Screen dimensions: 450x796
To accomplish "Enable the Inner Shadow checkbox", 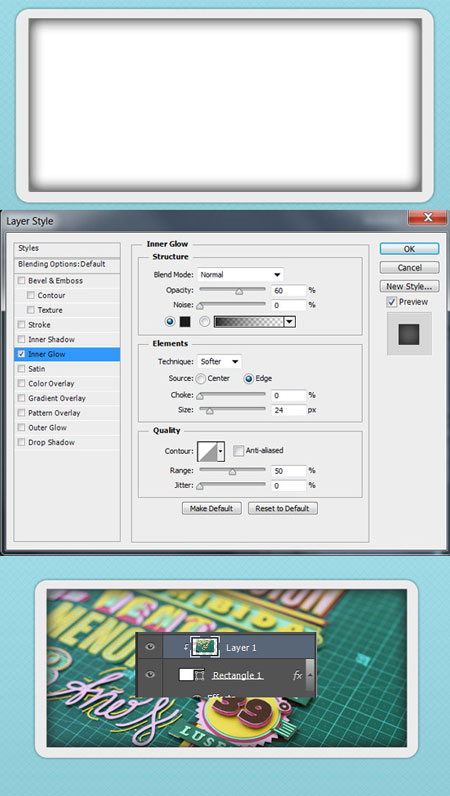I will pos(21,340).
